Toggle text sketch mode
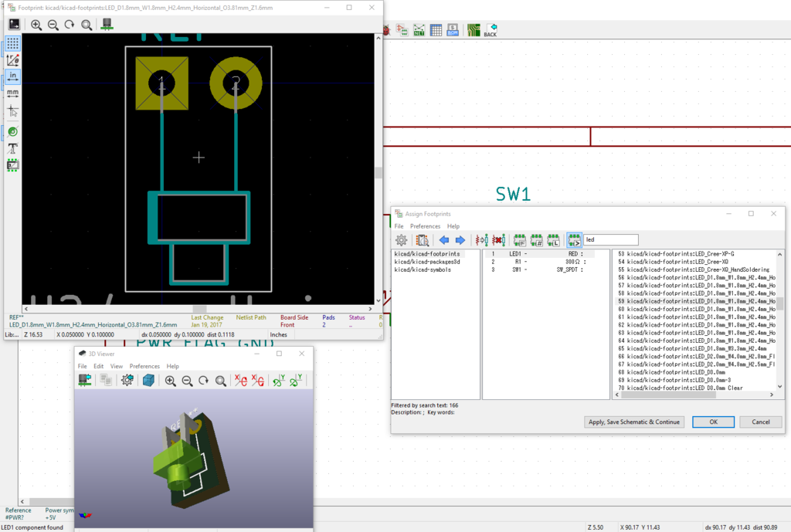 tap(12, 148)
